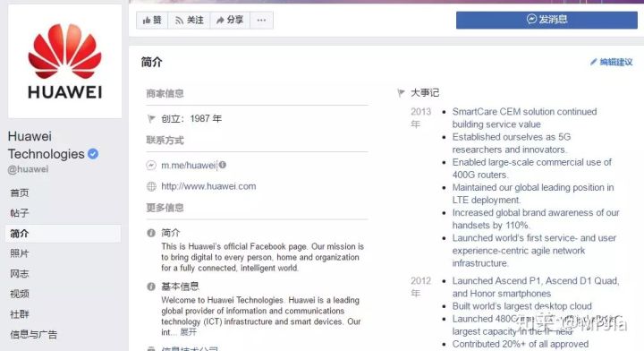The width and height of the screenshot is (644, 351).
Task: Click the 赞 (Like) button
Action: (x=152, y=20)
